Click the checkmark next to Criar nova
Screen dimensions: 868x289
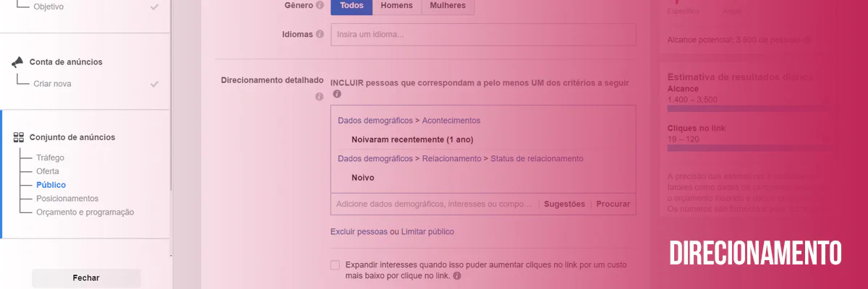coord(154,84)
